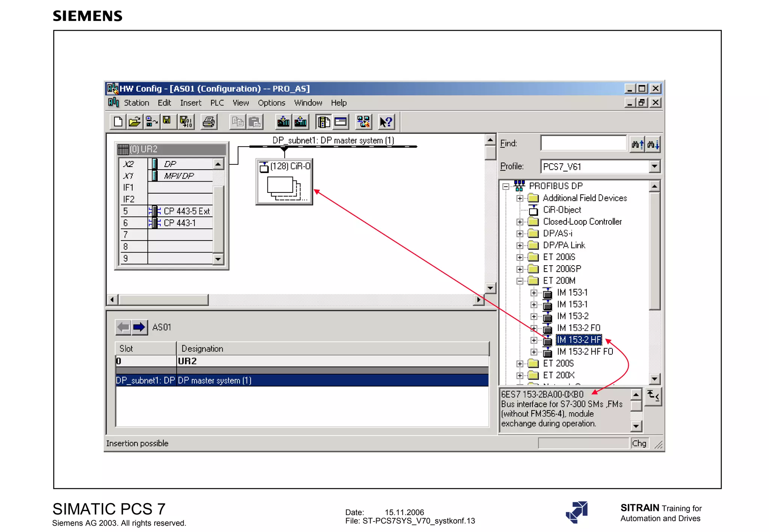Screen dimensions: 769x532
Task: Expand the ET 200S folder
Action: [520, 364]
